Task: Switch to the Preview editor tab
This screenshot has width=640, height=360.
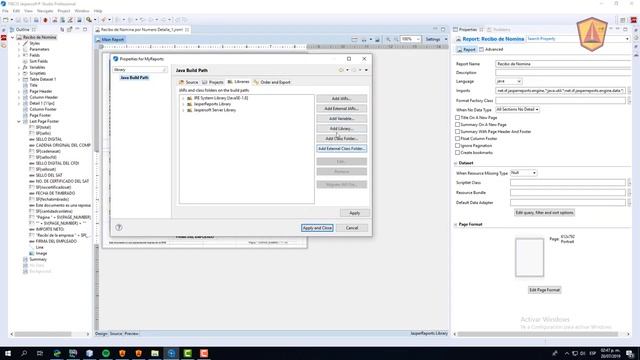Action: 131,333
